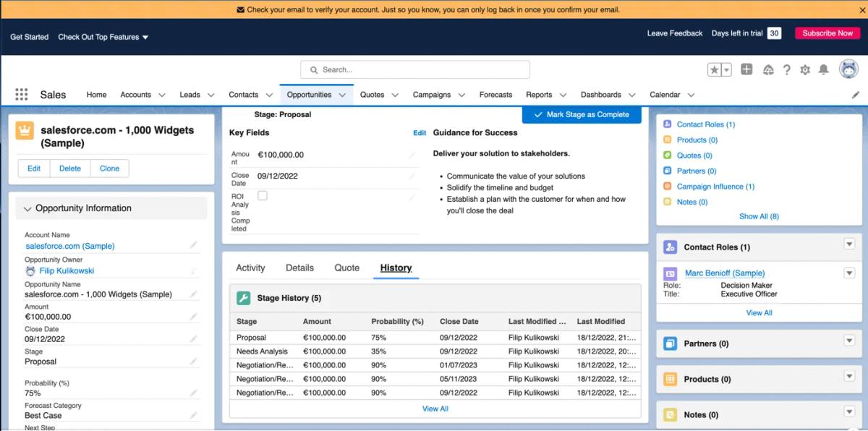Click the opportunity crown icon
This screenshot has width=868, height=431.
click(x=25, y=131)
